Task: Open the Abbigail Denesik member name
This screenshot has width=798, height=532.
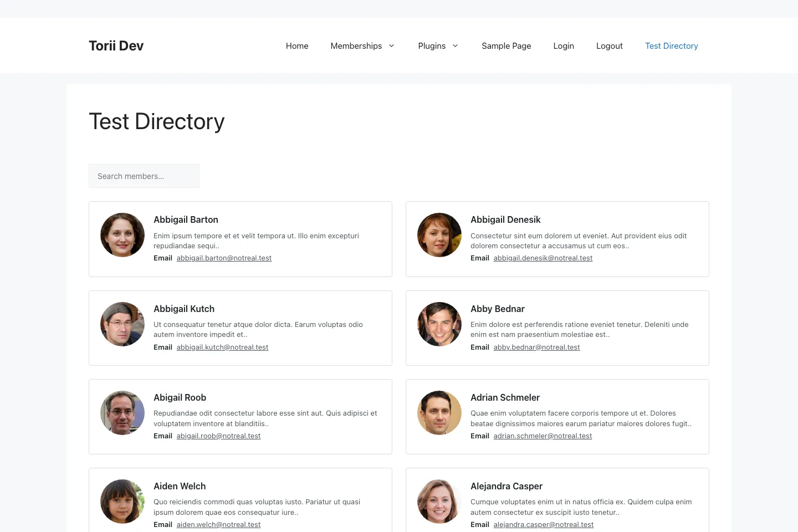Action: pyautogui.click(x=505, y=219)
